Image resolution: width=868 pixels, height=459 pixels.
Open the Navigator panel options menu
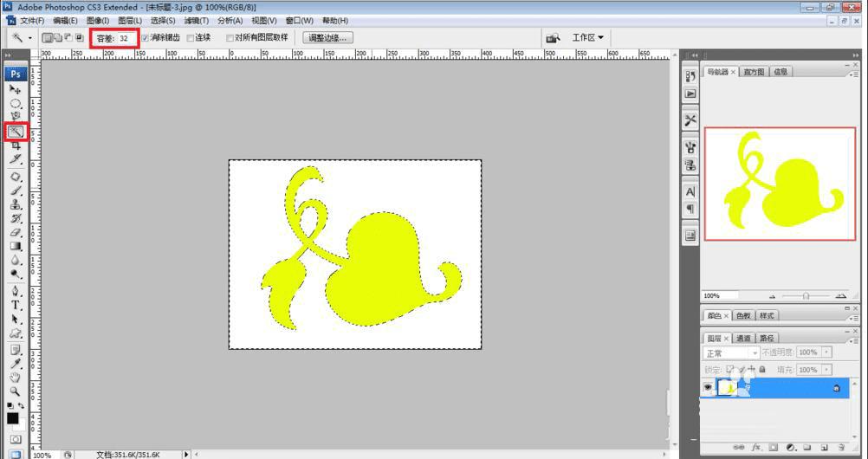pyautogui.click(x=855, y=73)
